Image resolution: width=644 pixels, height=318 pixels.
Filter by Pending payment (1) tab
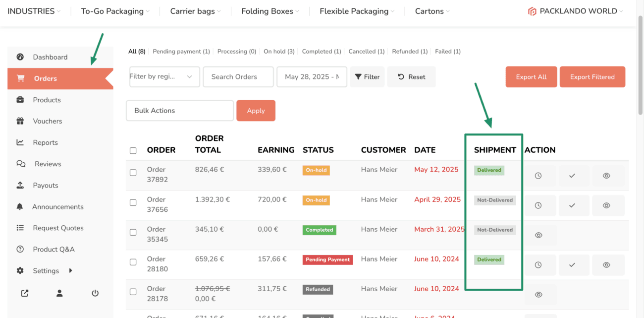[x=181, y=52]
